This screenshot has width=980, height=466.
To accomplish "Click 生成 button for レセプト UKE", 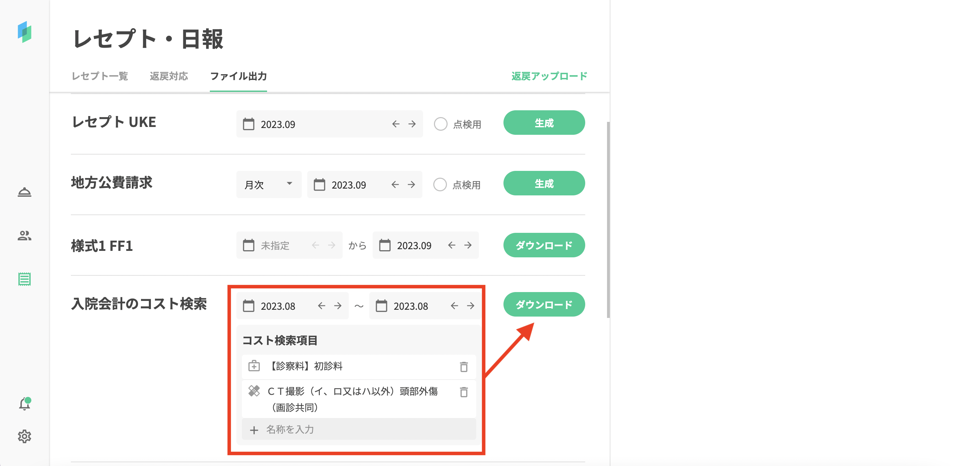I will click(544, 123).
